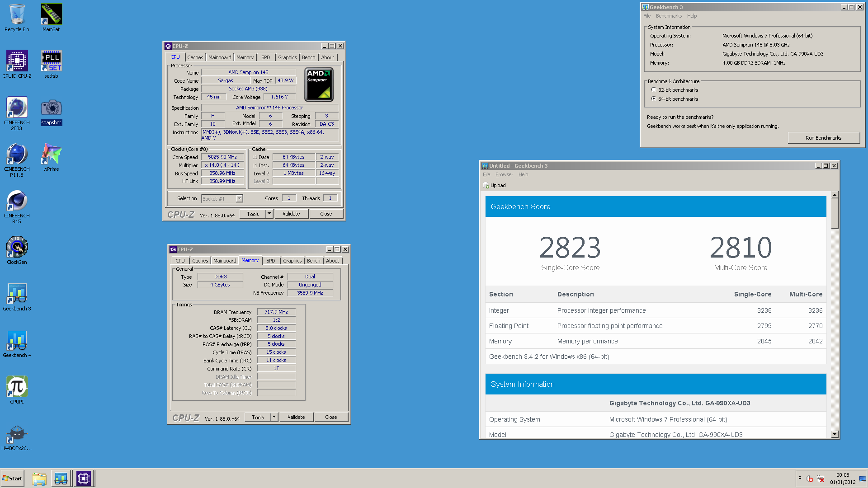868x488 pixels.
Task: Launch the ClockGen shortcut
Action: 17,250
